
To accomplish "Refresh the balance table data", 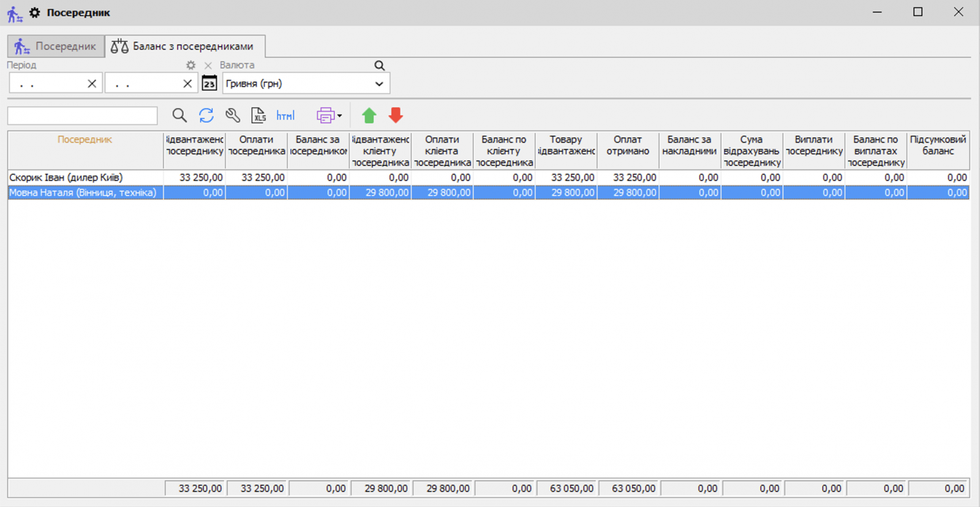I will tap(206, 115).
